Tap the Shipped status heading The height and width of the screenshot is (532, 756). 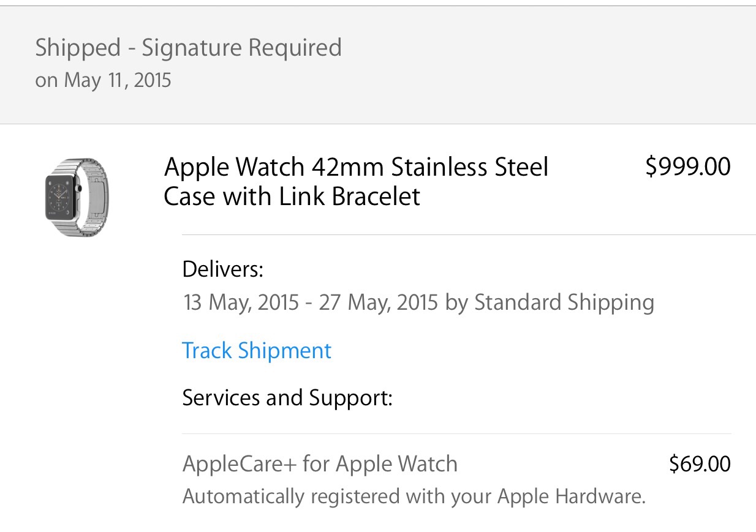pos(78,48)
